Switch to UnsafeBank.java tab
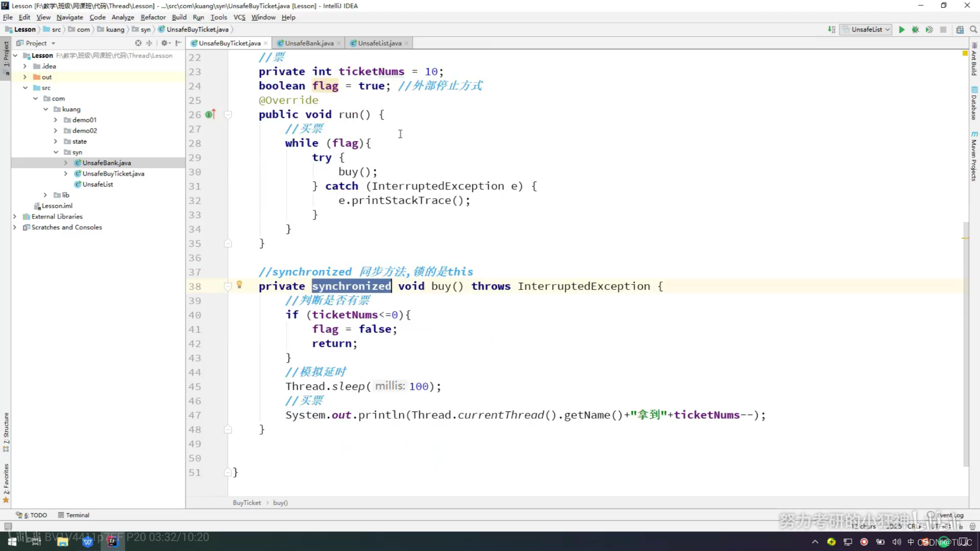Image resolution: width=980 pixels, height=551 pixels. point(309,43)
